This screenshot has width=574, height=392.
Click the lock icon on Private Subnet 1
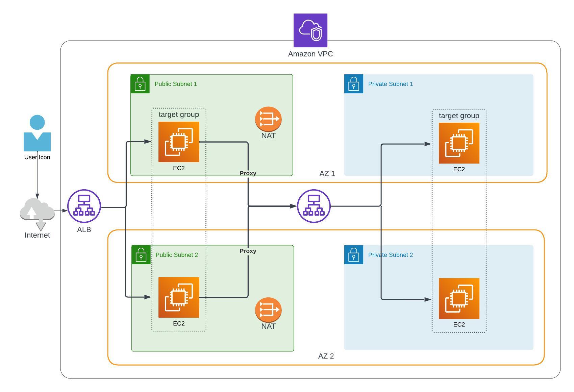point(353,84)
